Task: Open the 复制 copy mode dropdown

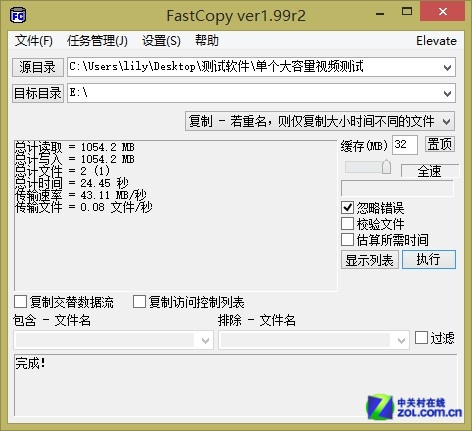Action: click(x=320, y=121)
